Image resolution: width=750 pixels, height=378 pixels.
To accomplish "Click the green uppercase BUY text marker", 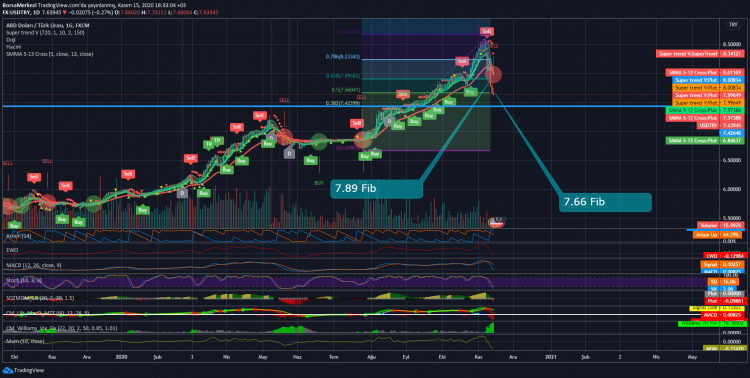I will coord(319,183).
